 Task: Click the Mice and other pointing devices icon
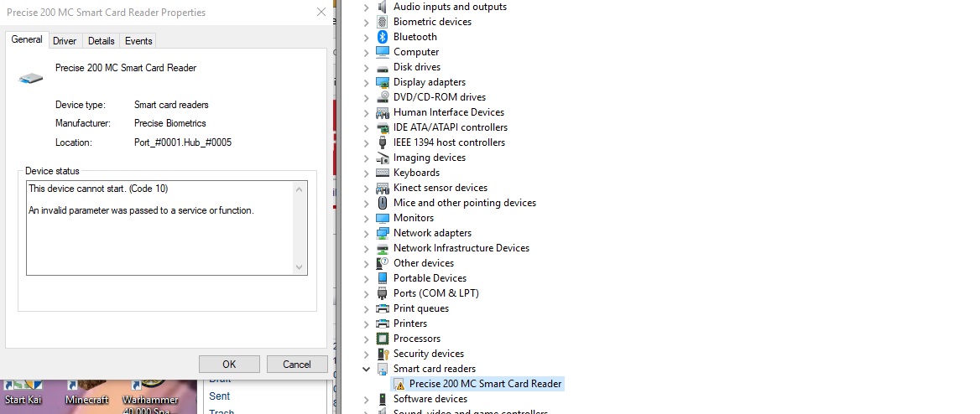pyautogui.click(x=383, y=203)
